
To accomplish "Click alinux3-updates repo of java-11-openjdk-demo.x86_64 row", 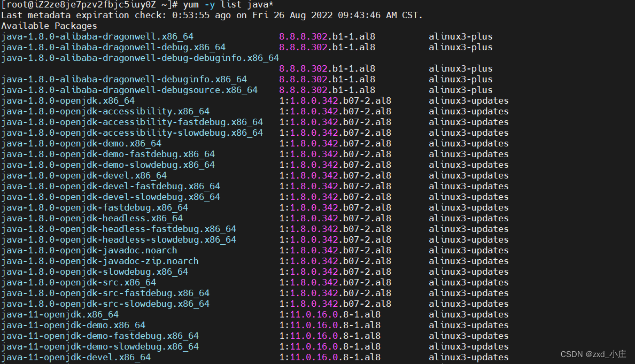I will click(469, 326).
